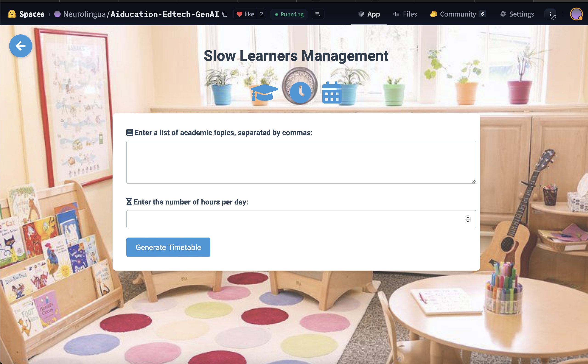Viewport: 588px width, 364px height.
Task: Click the hours per day stepper arrows
Action: point(468,219)
